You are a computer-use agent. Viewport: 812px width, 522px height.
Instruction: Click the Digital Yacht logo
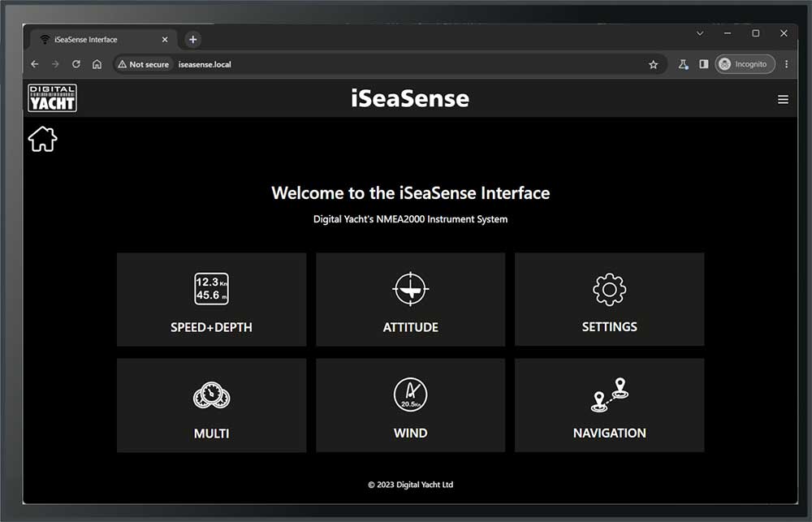(53, 98)
